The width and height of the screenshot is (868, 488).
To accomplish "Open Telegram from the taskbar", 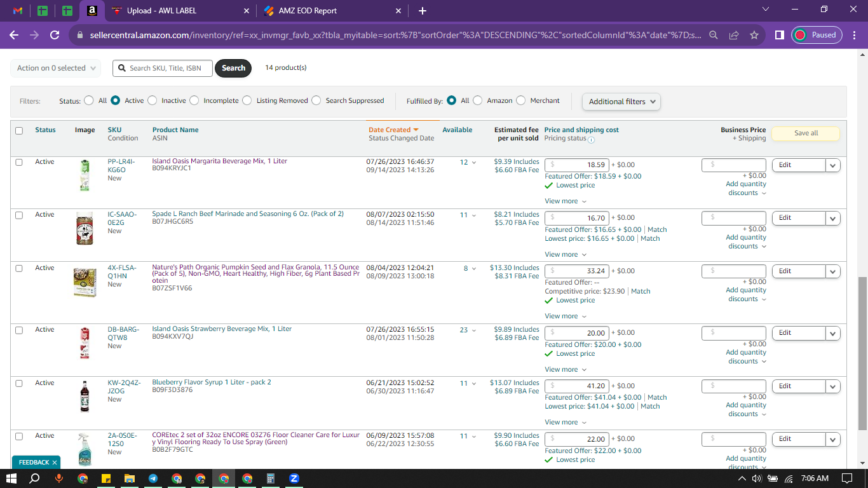I will [153, 478].
